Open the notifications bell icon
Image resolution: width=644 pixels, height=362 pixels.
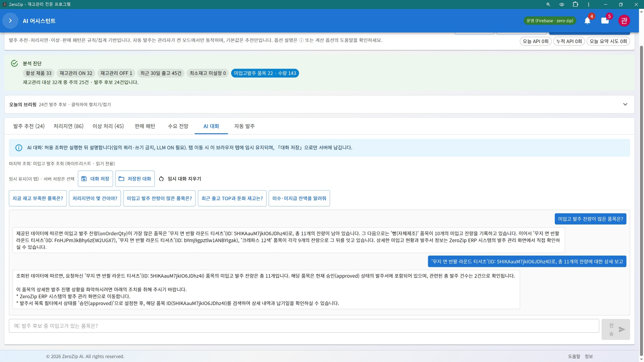tap(587, 21)
